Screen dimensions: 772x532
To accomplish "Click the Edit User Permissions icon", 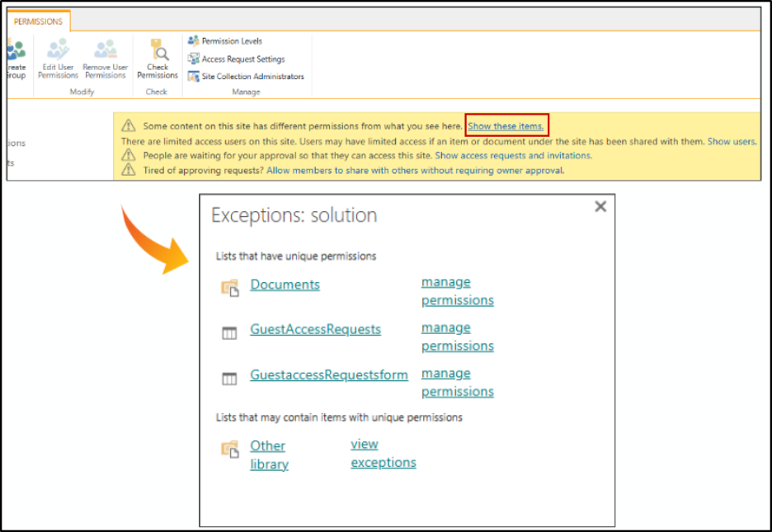I will click(x=58, y=51).
